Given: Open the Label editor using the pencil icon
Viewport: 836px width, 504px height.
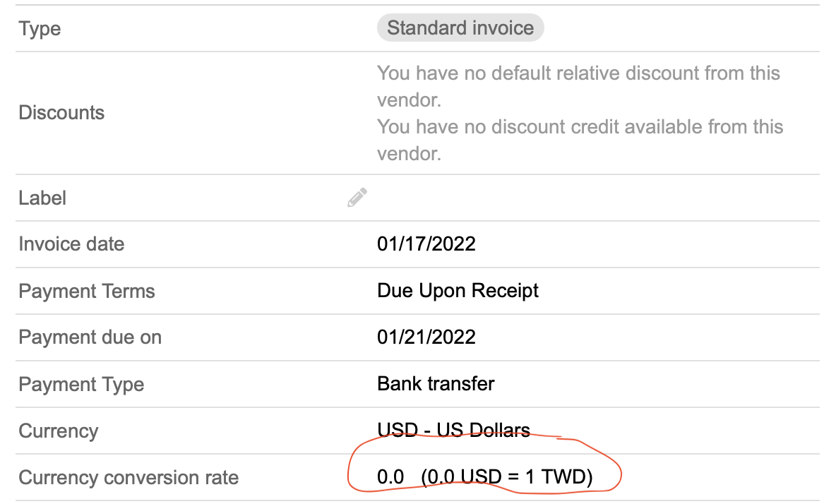Looking at the screenshot, I should click(x=357, y=198).
